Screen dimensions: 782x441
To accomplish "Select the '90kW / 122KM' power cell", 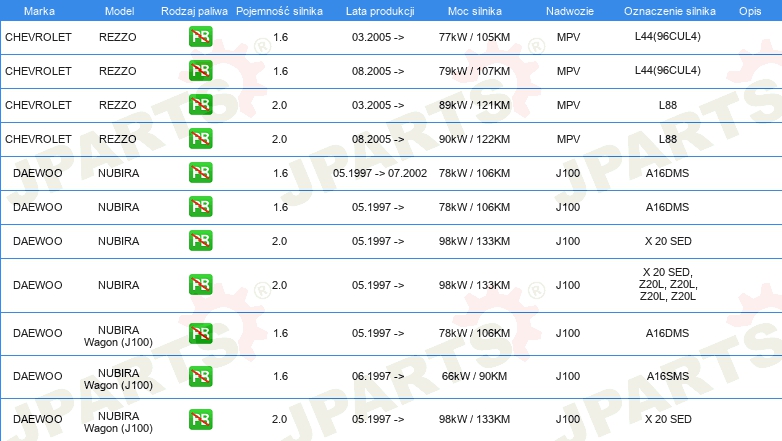I will [x=474, y=139].
